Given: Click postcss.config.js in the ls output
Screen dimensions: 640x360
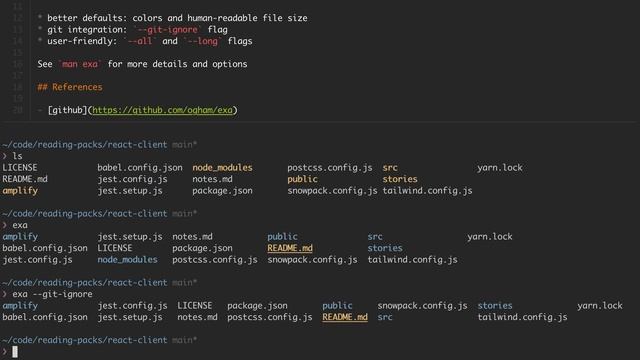Looking at the screenshot, I should 330,168.
